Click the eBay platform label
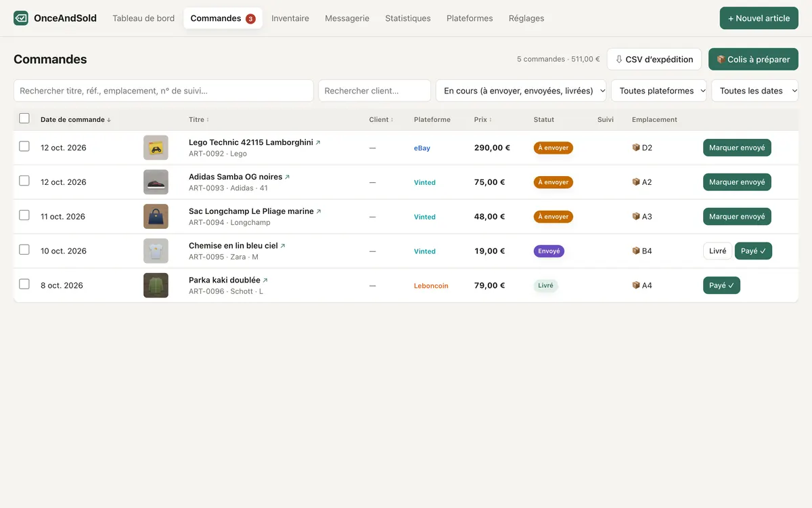Screen dimensions: 812x508 point(422,148)
